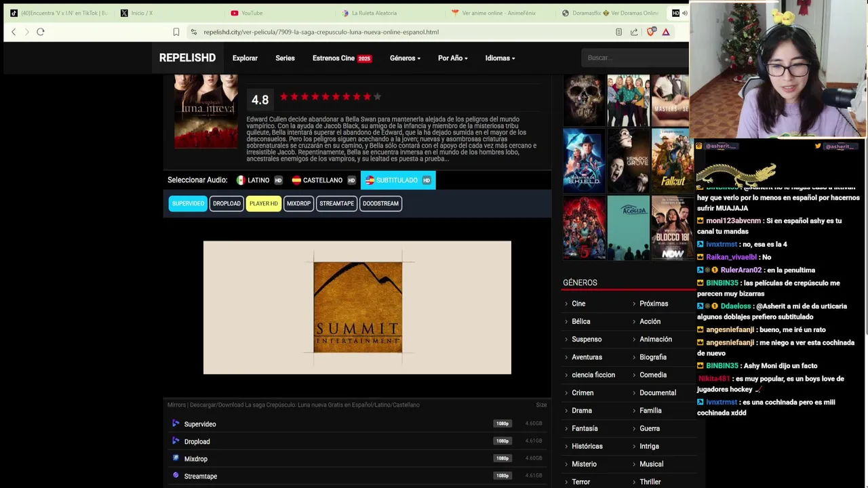Click the 2025 badge on Estrenos Cine
The height and width of the screenshot is (488, 868).
[364, 58]
